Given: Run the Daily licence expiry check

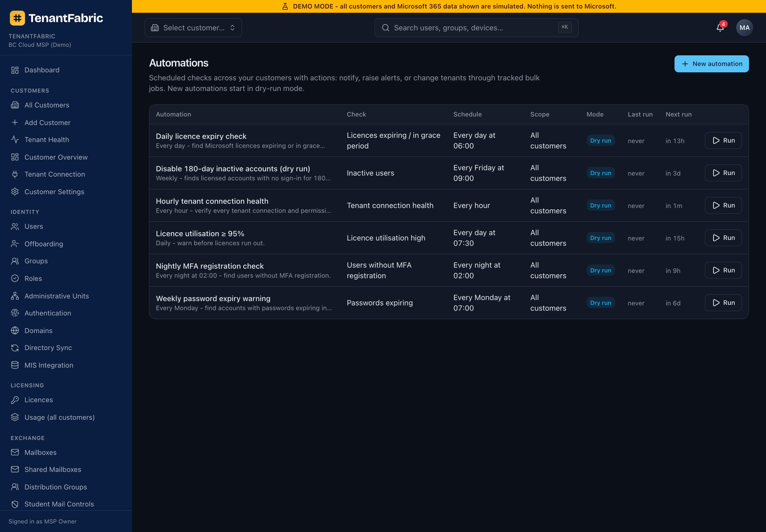Looking at the screenshot, I should (723, 140).
